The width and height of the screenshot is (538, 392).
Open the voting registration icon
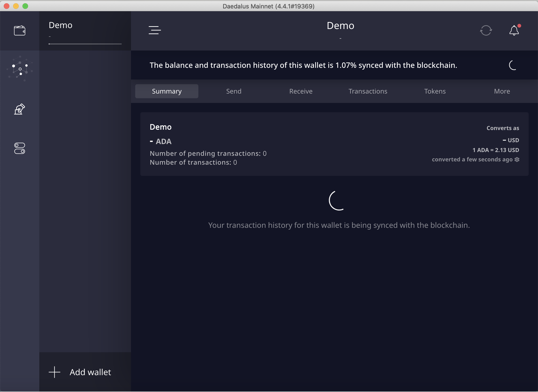tap(19, 109)
